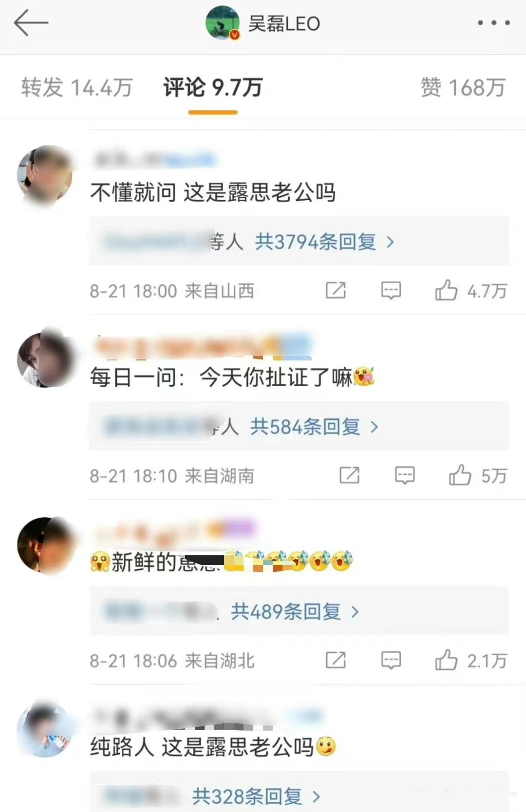Select the 评论 9.7万 tab
526x812 pixels.
213,88
